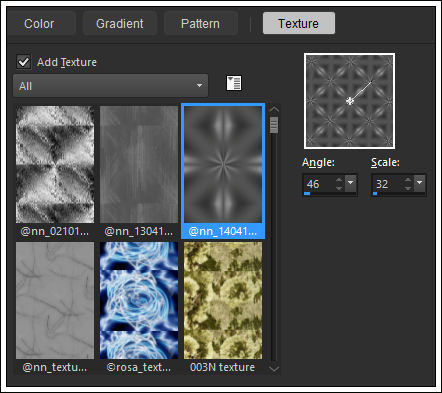Click the '@nn_02101...' texture name label
The height and width of the screenshot is (393, 442).
[x=55, y=231]
